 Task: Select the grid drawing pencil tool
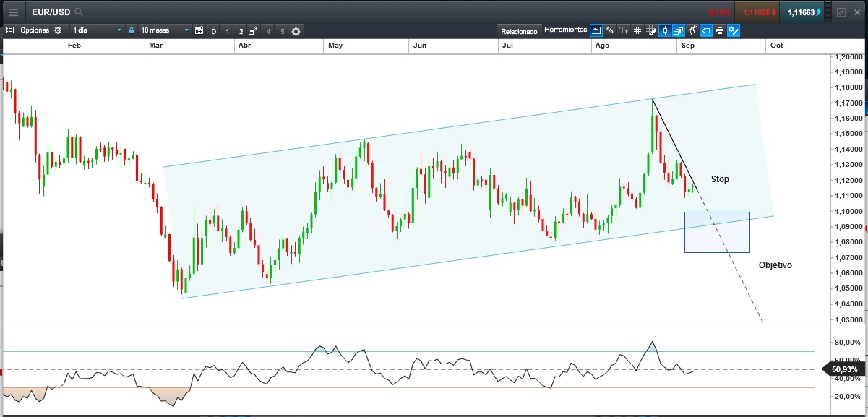[x=651, y=30]
